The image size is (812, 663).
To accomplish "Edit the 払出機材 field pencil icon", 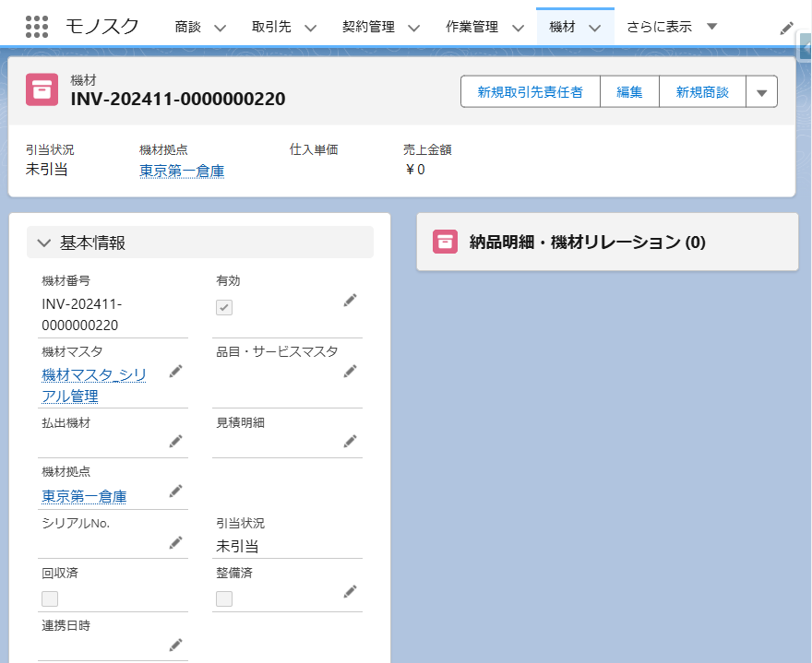I will click(175, 442).
